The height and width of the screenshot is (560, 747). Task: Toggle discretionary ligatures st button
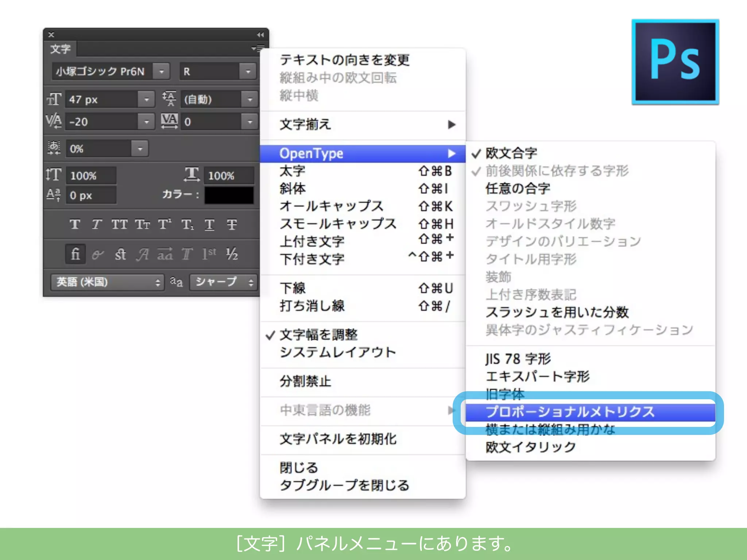click(120, 254)
